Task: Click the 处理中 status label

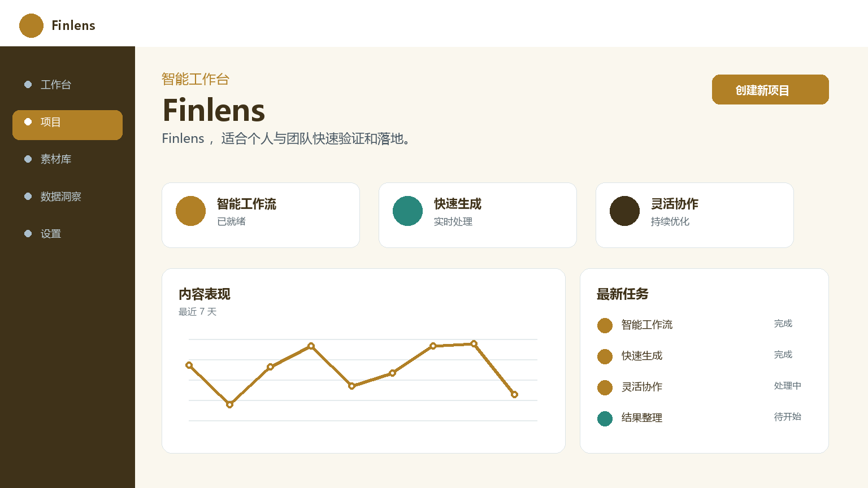Action: click(x=787, y=386)
